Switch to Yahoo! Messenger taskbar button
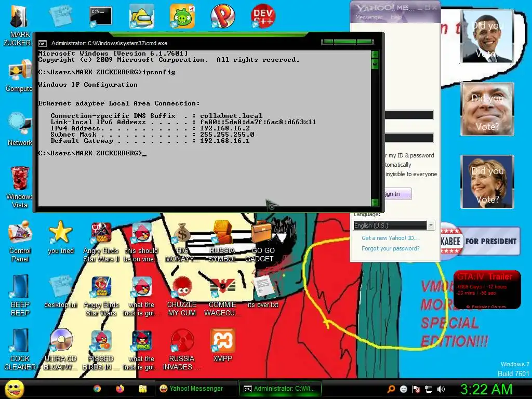Image resolution: width=532 pixels, height=399 pixels. coord(196,389)
